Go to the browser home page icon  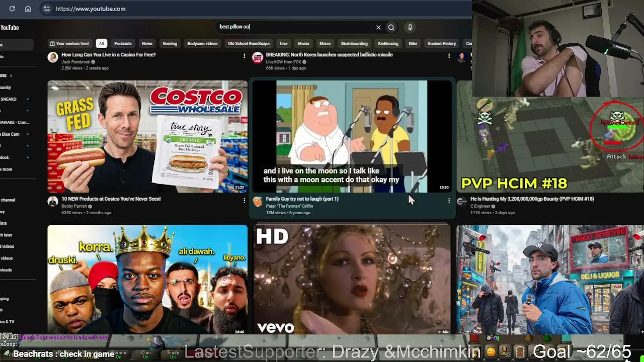pos(28,9)
